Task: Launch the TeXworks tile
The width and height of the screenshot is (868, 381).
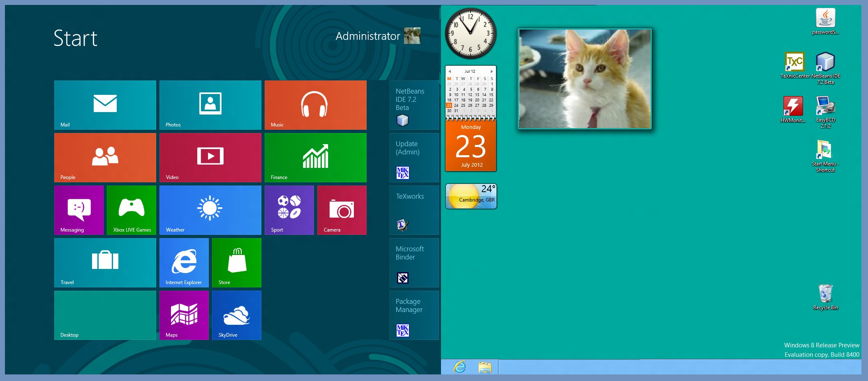Action: pyautogui.click(x=414, y=210)
